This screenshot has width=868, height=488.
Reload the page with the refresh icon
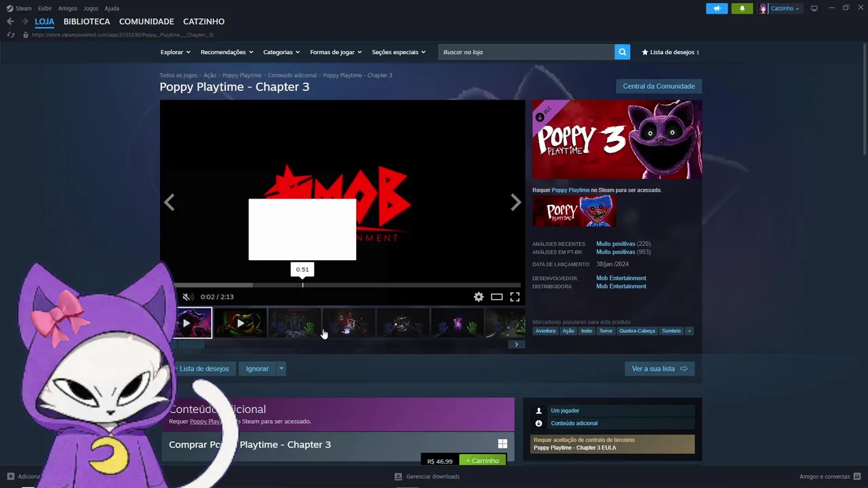pos(10,35)
